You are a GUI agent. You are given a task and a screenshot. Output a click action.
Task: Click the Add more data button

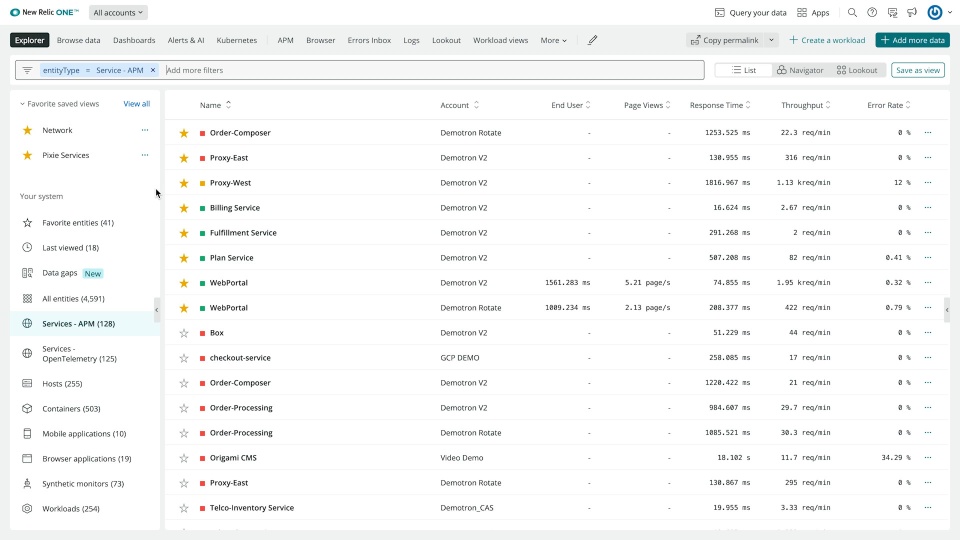[x=912, y=40]
